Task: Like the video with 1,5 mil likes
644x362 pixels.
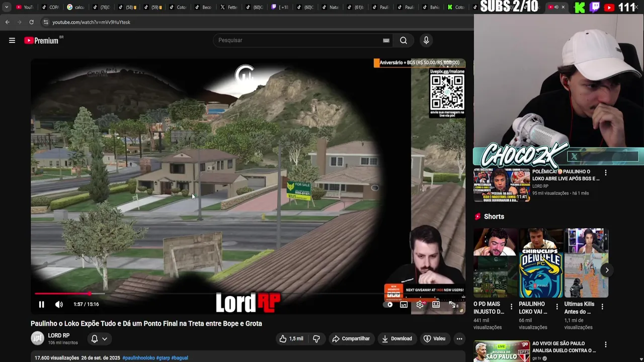Action: point(291,339)
